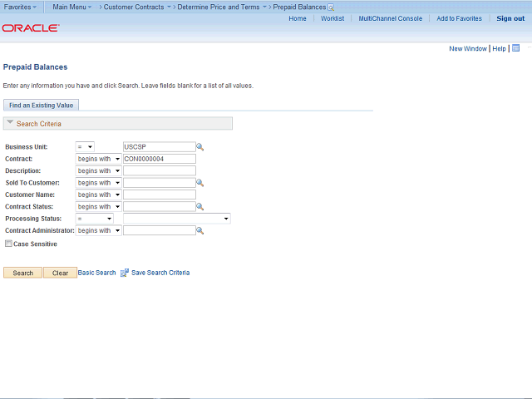The width and height of the screenshot is (532, 399).
Task: Click the Help link
Action: (499, 48)
